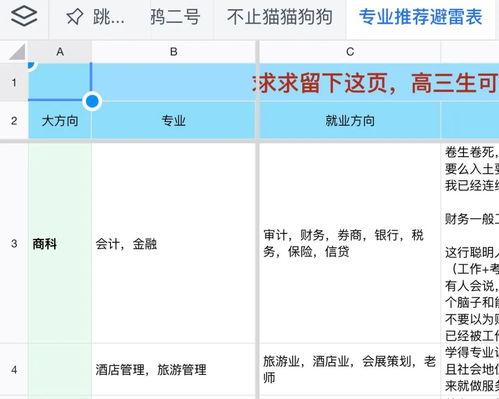Select column A header

point(60,52)
